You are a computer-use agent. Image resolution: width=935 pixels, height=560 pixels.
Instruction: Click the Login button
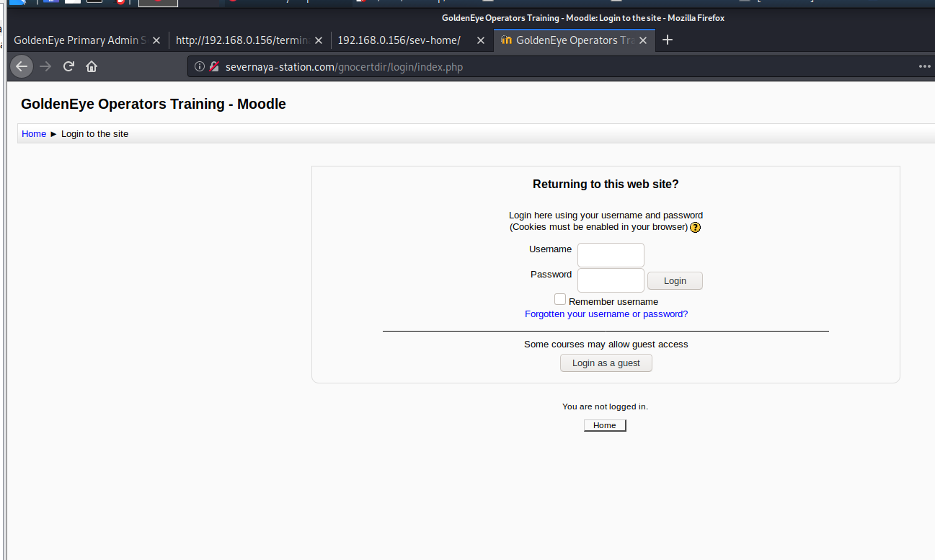[x=675, y=281]
